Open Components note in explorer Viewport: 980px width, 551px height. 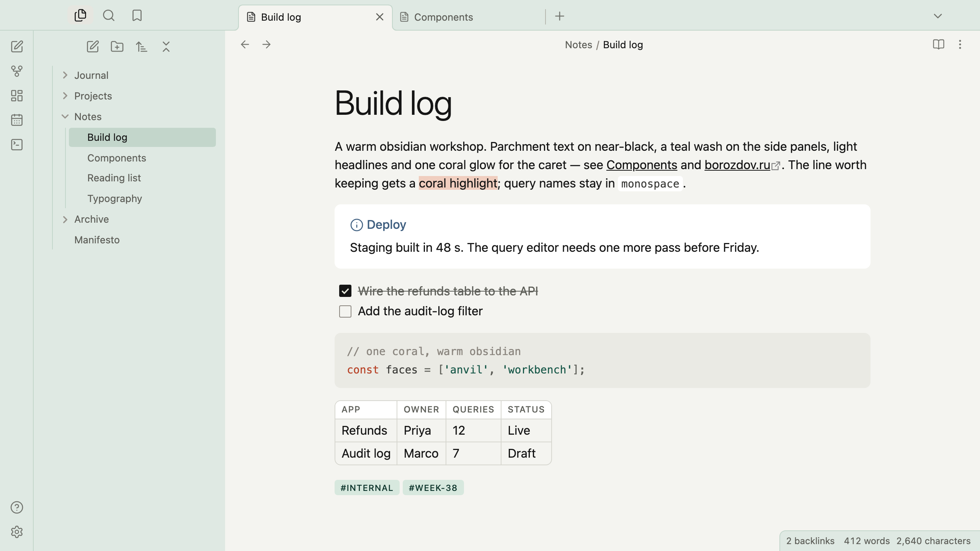[142, 158]
